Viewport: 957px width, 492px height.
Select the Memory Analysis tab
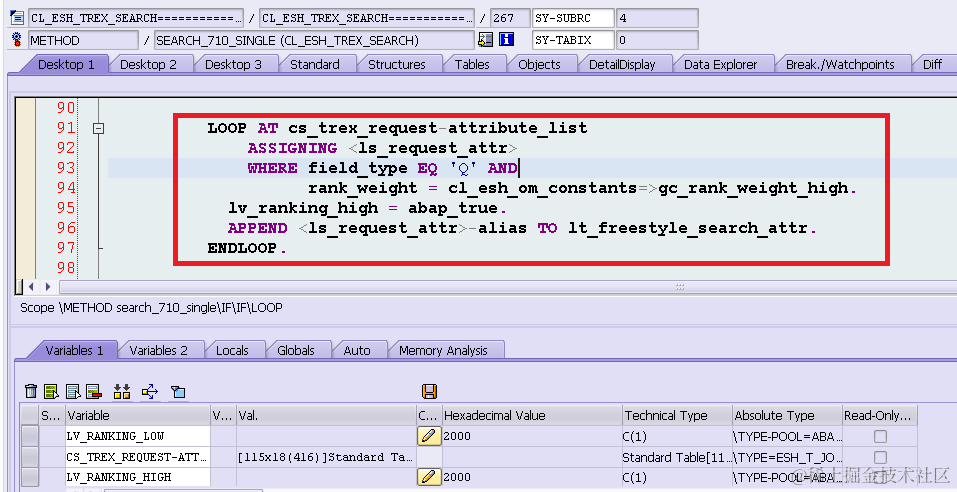443,350
